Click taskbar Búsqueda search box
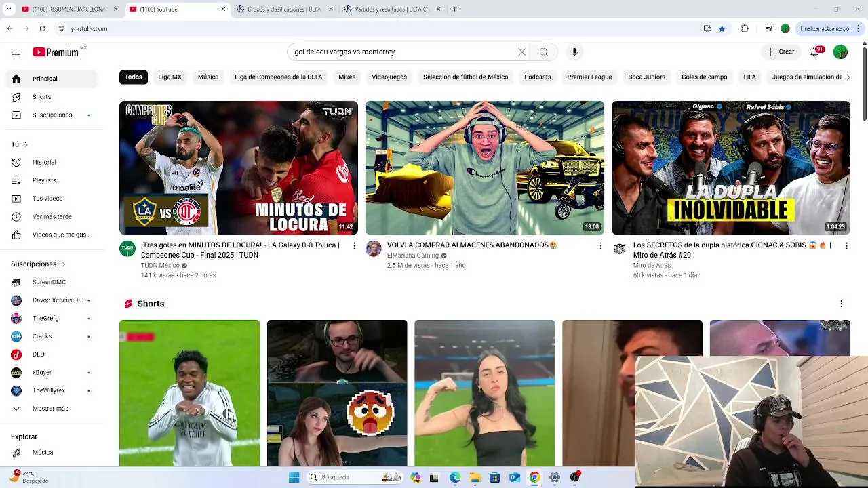 [354, 478]
